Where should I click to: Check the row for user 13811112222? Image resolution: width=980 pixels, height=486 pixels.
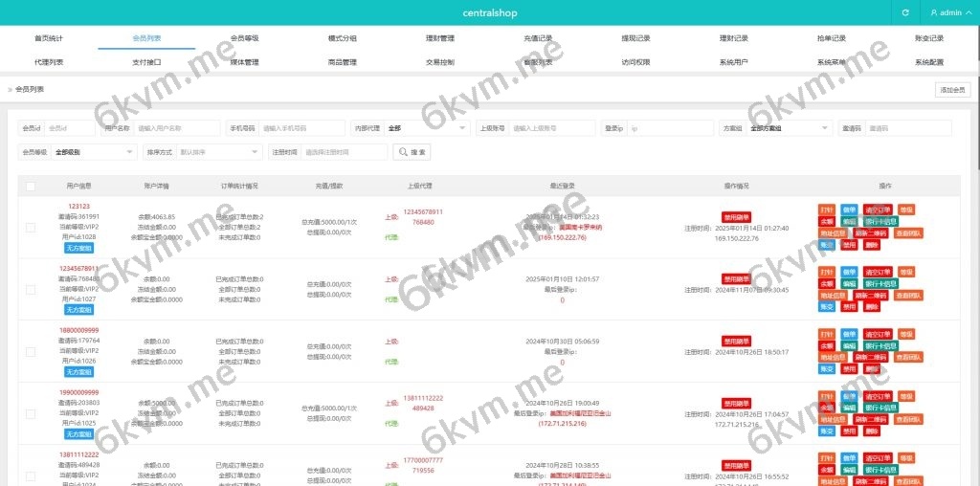click(x=31, y=475)
